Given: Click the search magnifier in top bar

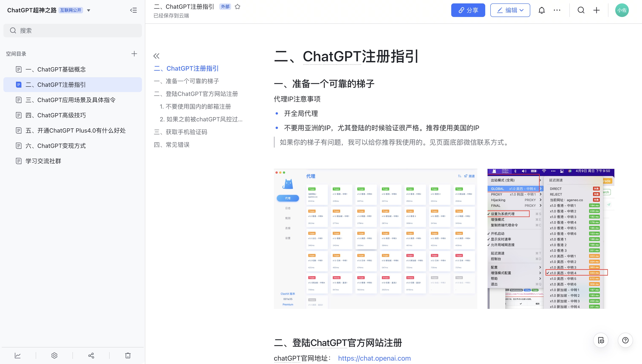Looking at the screenshot, I should pyautogui.click(x=581, y=10).
